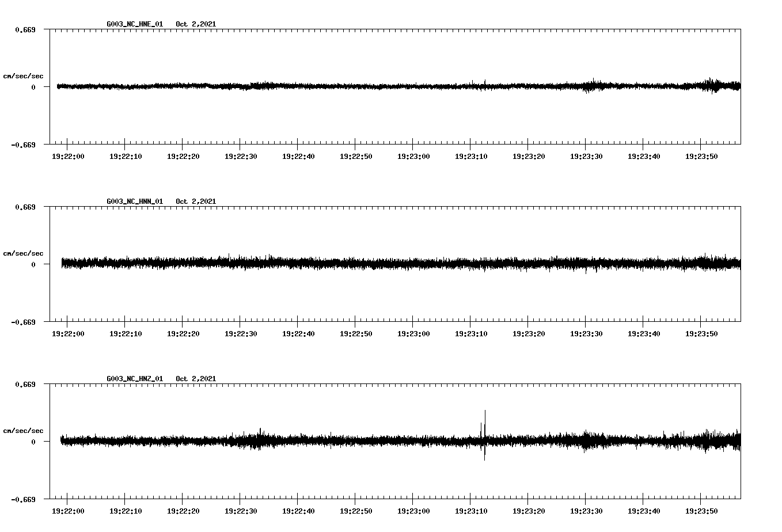Click 19:22:50 time label under HNE plot
This screenshot has height=532, width=782.
pos(356,156)
